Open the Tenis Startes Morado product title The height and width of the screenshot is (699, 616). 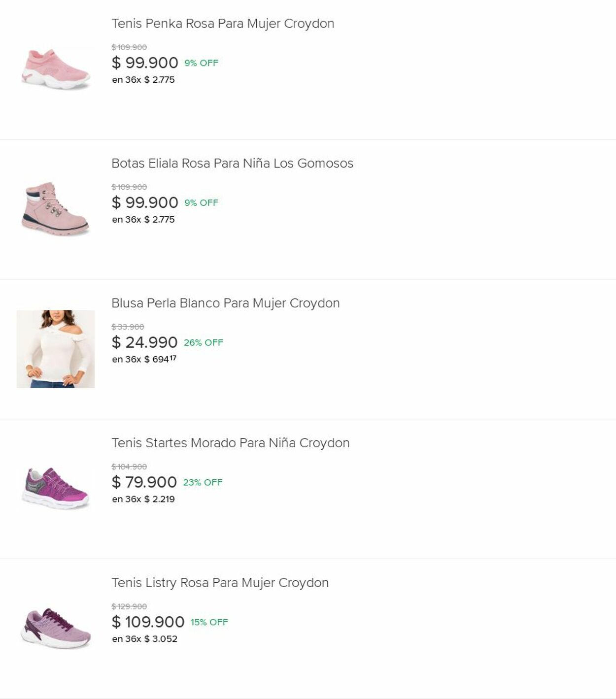pos(230,443)
